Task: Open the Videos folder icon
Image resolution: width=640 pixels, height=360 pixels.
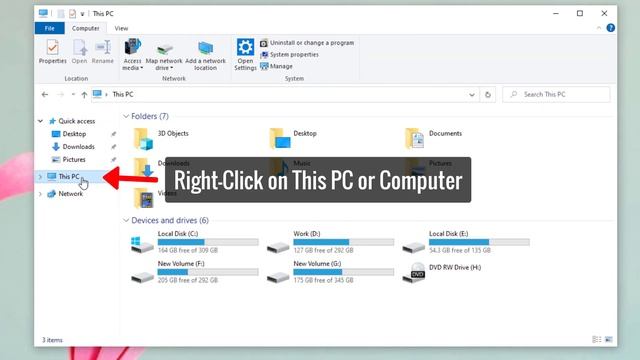Action: pos(143,198)
